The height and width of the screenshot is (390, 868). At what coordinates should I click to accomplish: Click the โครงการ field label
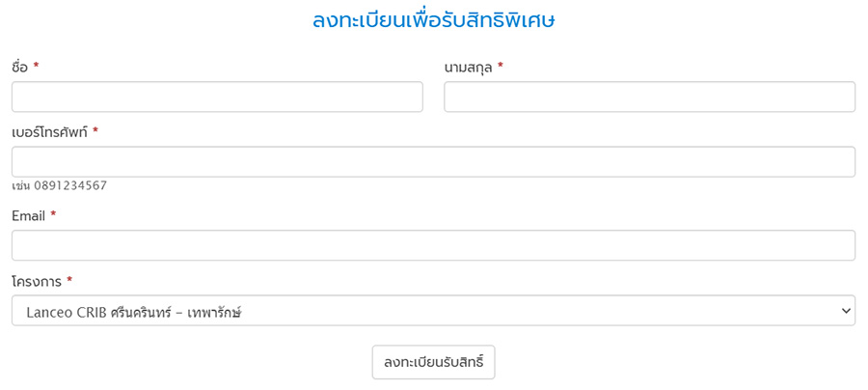(37, 282)
